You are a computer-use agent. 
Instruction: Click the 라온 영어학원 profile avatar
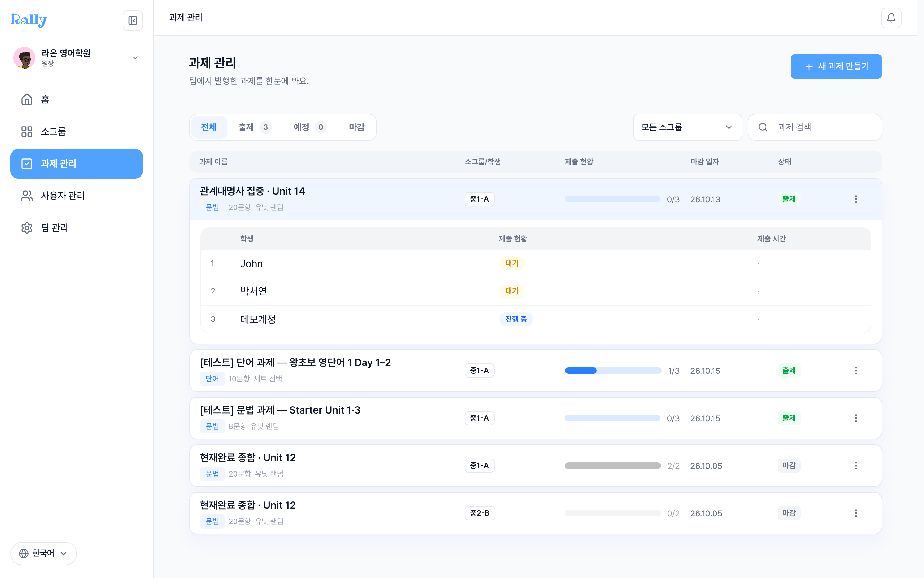(x=24, y=58)
